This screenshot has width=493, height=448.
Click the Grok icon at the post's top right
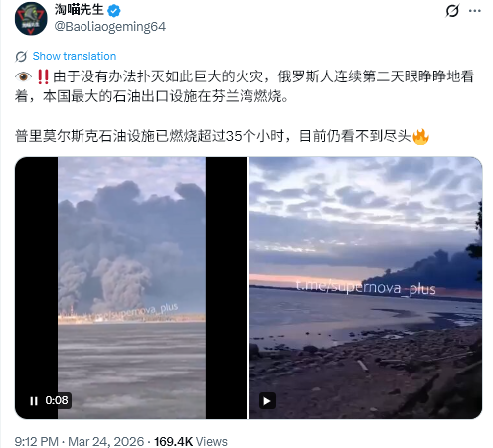click(452, 11)
